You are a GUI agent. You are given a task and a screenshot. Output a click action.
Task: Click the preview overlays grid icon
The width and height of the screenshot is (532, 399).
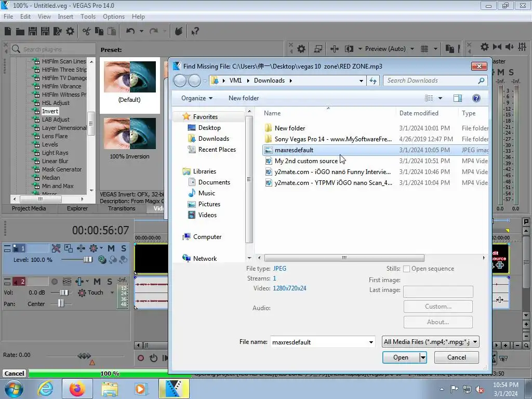[x=424, y=49]
